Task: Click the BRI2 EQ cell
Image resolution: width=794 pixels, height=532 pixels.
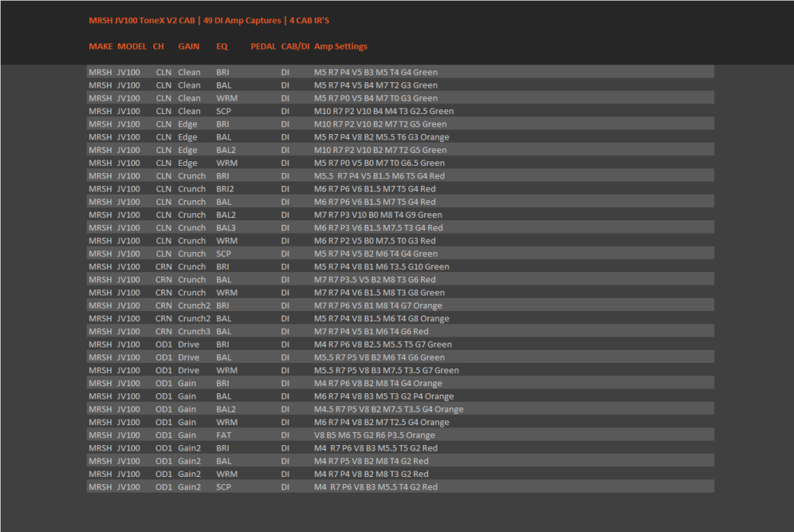Action: [225, 189]
